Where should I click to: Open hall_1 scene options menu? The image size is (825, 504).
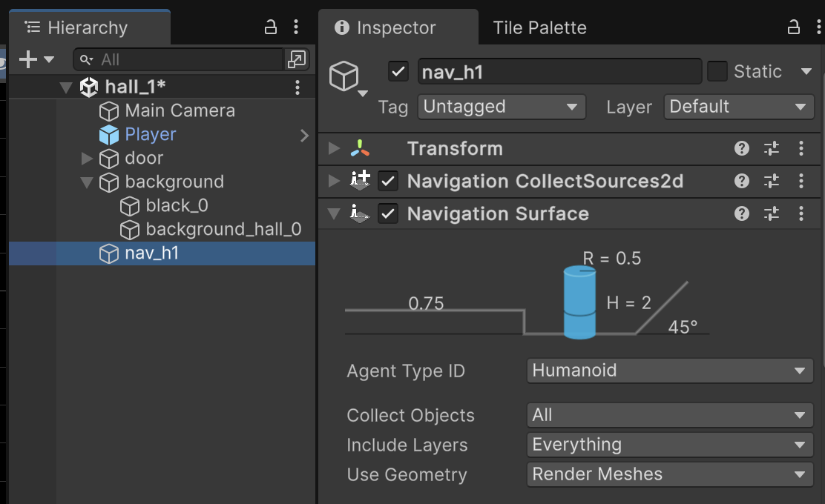298,87
